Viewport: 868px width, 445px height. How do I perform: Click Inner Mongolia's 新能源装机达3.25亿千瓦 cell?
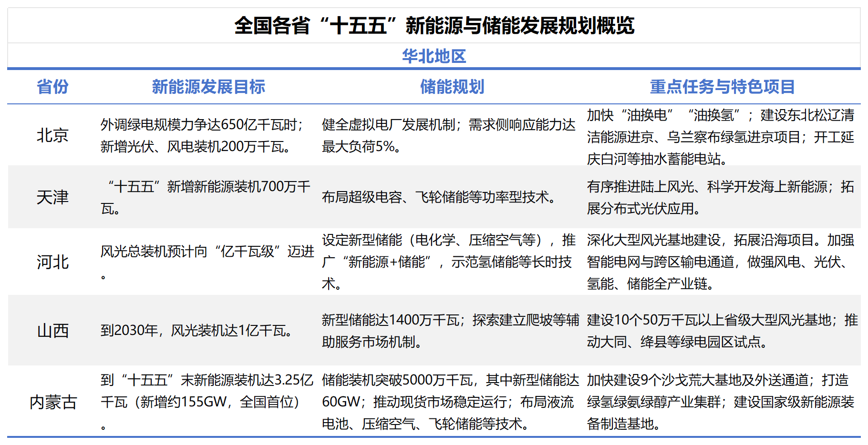pyautogui.click(x=207, y=402)
